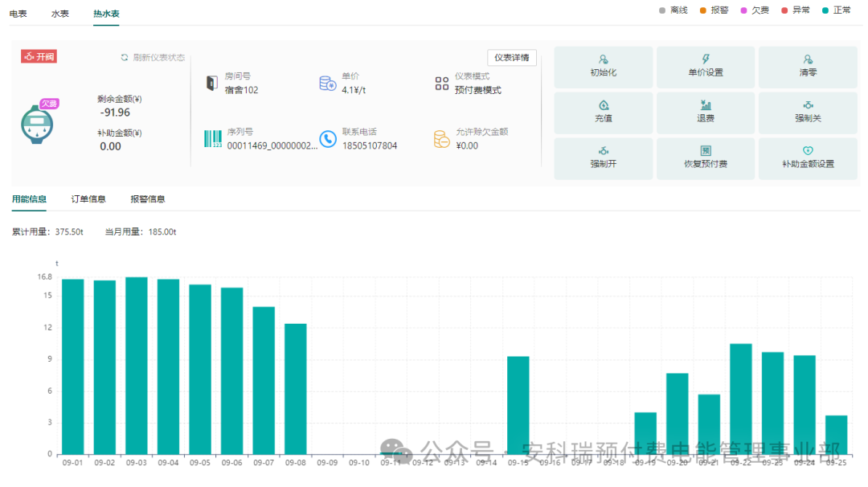Click the 09-08 usage bar
The width and height of the screenshot is (868, 487).
[296, 389]
